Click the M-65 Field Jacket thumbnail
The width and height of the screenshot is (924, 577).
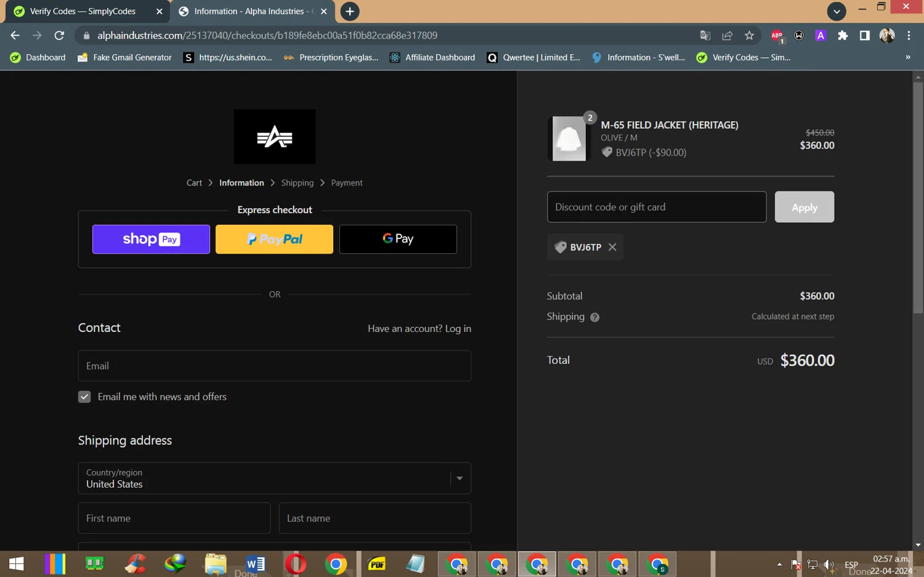click(x=569, y=139)
